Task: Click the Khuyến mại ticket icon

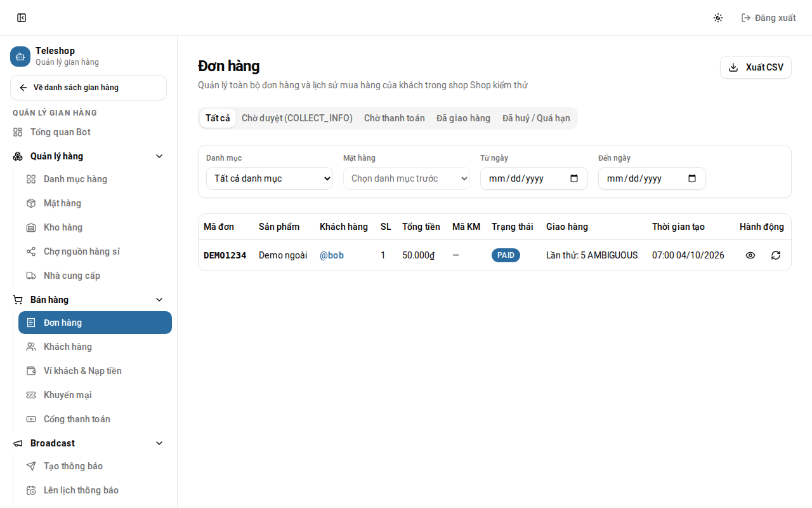Action: coord(31,395)
